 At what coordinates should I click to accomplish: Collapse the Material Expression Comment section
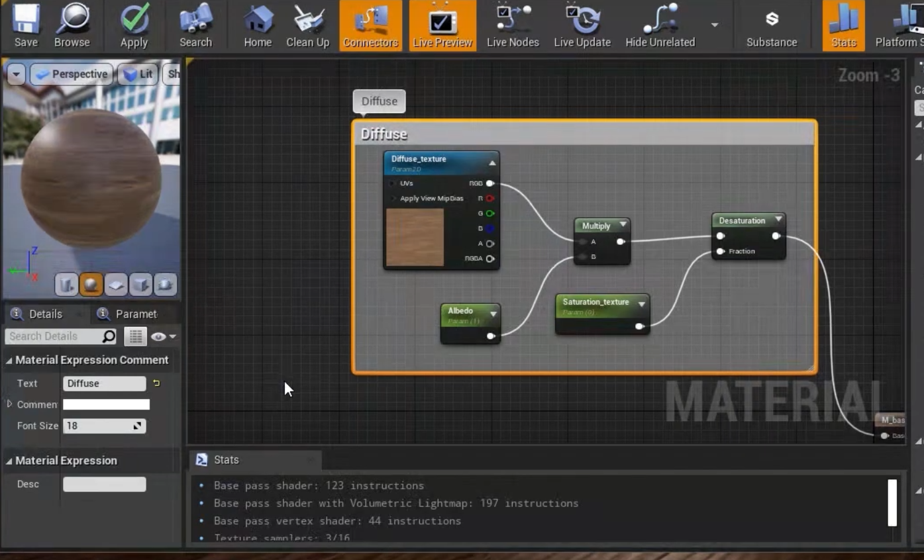pyautogui.click(x=9, y=360)
